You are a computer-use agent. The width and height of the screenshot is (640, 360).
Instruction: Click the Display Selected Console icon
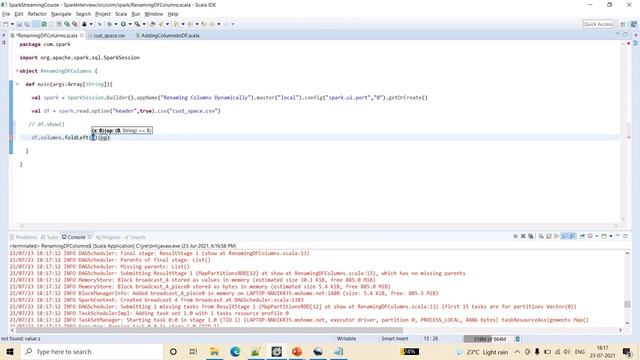click(590, 236)
